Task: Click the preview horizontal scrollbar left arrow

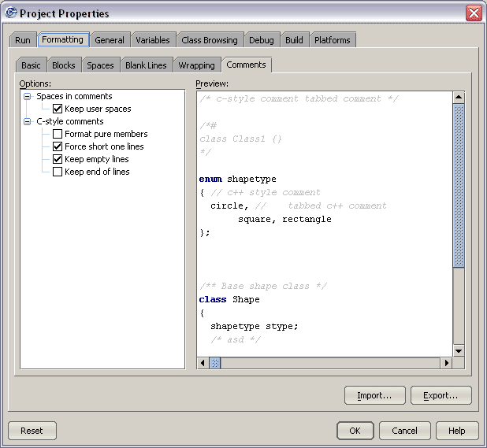Action: click(x=203, y=363)
